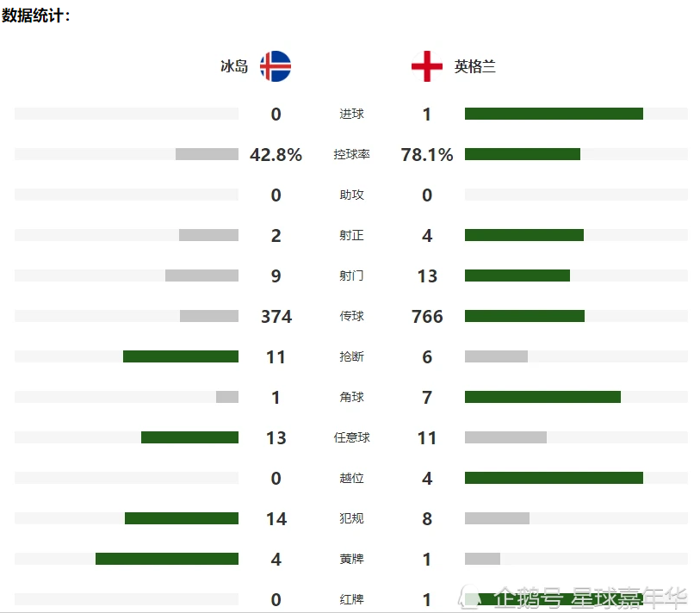
Task: Click England's gray 任意球 bar
Action: point(505,437)
